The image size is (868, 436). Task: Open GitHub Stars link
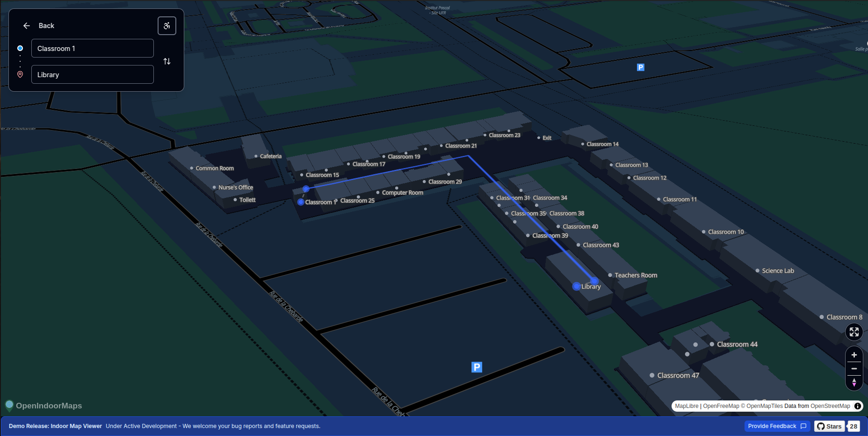coord(829,426)
